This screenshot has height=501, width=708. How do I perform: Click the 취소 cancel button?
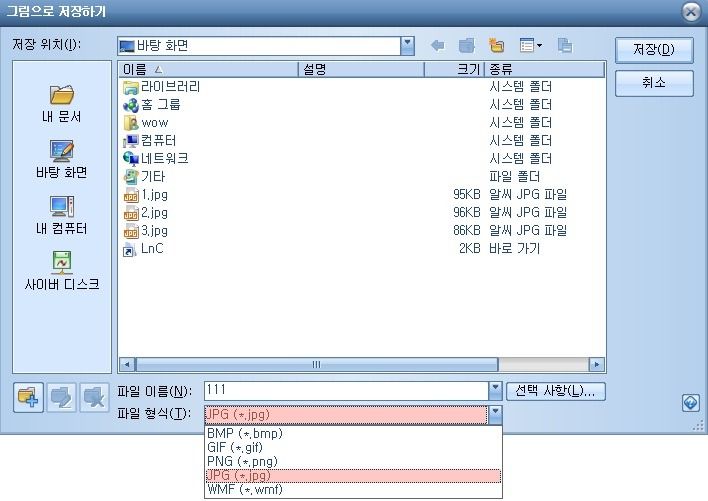click(654, 83)
